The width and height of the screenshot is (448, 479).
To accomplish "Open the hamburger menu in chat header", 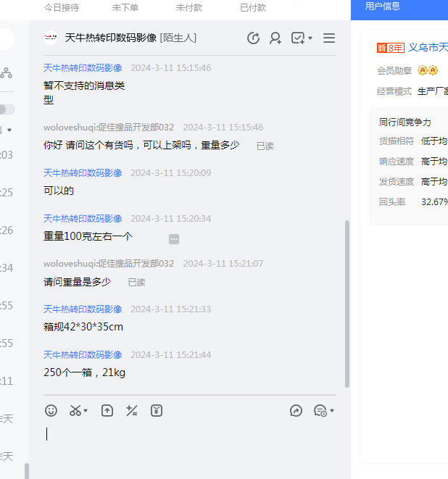I will coord(329,38).
